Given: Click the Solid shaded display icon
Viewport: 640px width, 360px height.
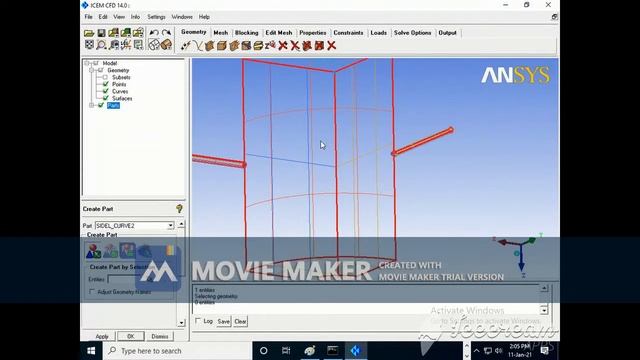Looking at the screenshot, I should pos(166,45).
